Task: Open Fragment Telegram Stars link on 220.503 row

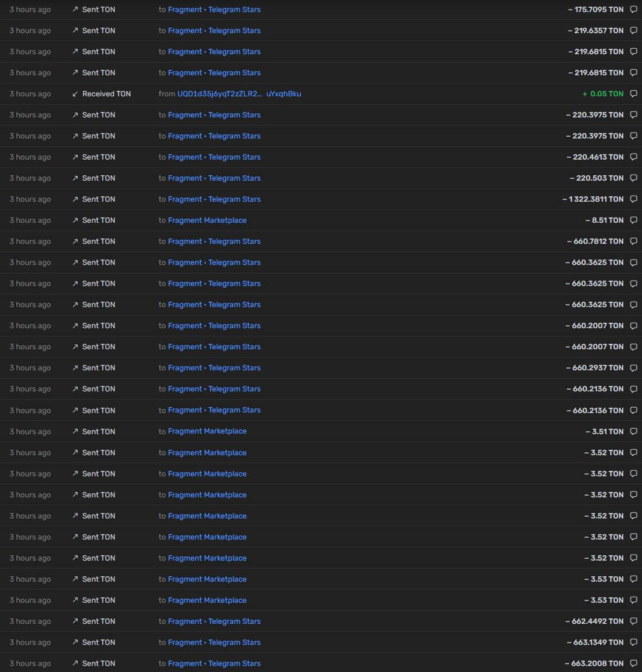Action: 214,178
